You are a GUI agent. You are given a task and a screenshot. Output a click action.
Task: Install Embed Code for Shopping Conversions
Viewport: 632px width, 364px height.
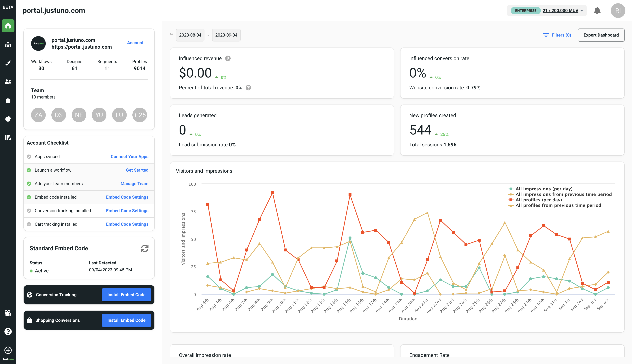coord(126,320)
